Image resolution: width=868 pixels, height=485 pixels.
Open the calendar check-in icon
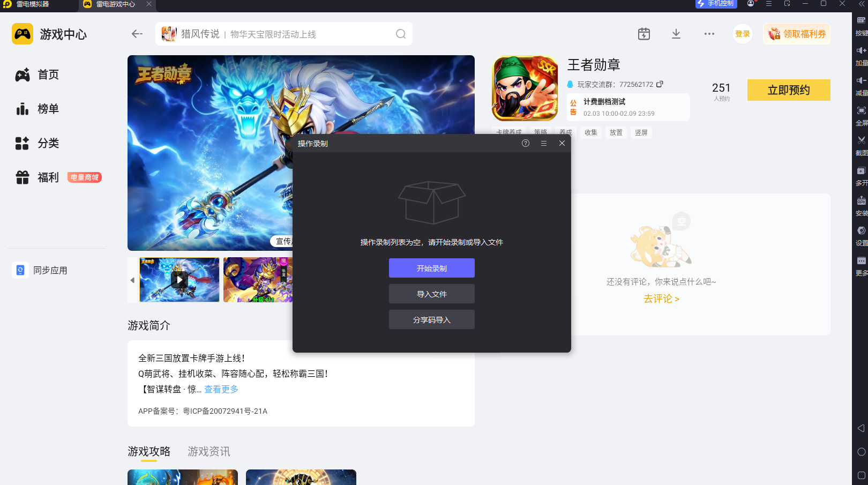pos(644,34)
